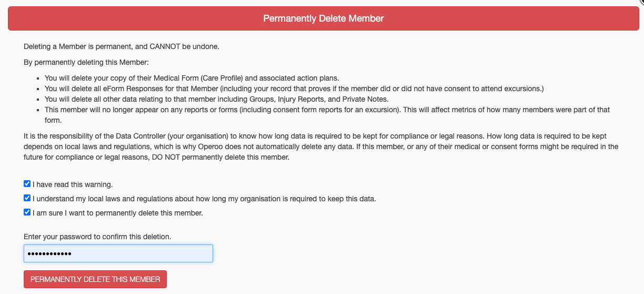Click the 'CANNOT be undone' warning sentence
Screen dimensions: 644x294
[x=122, y=46]
